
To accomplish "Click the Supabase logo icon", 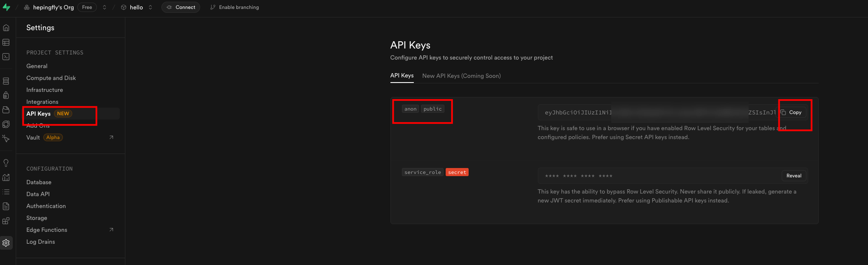I will [6, 7].
